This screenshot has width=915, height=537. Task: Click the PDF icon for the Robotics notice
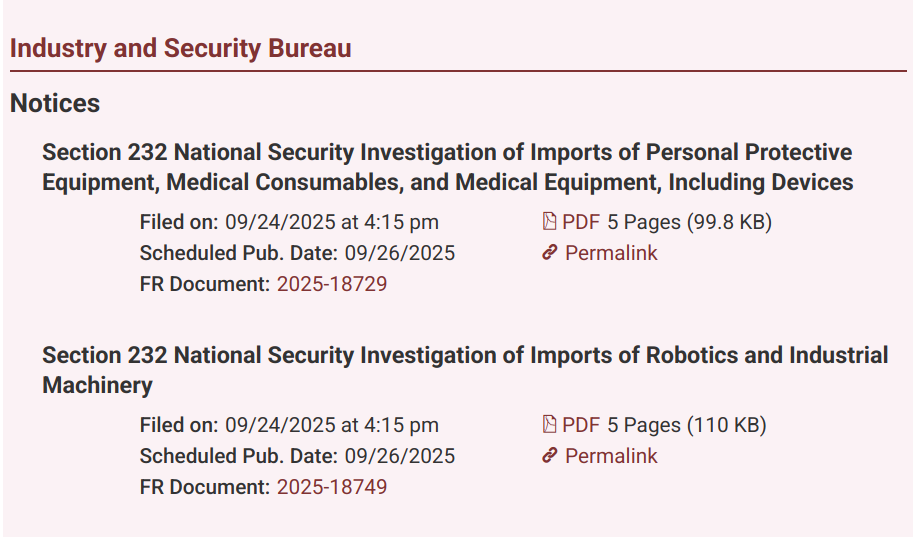(549, 425)
